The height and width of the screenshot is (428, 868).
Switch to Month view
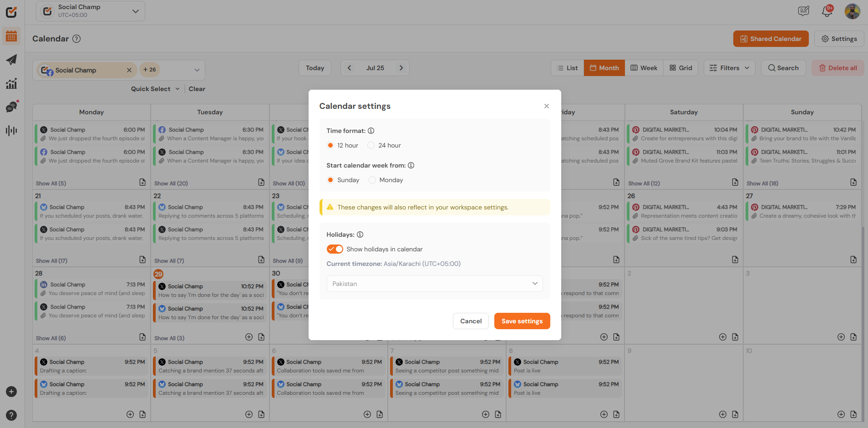tap(604, 68)
